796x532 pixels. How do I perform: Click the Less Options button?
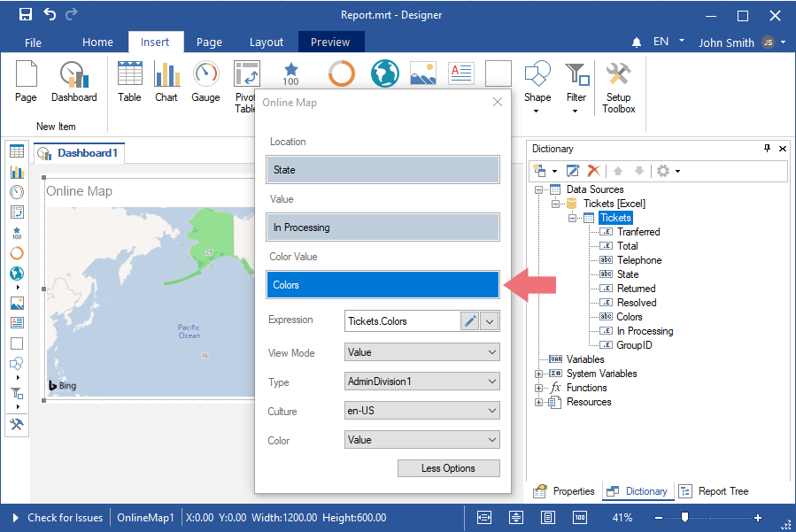[x=448, y=468]
